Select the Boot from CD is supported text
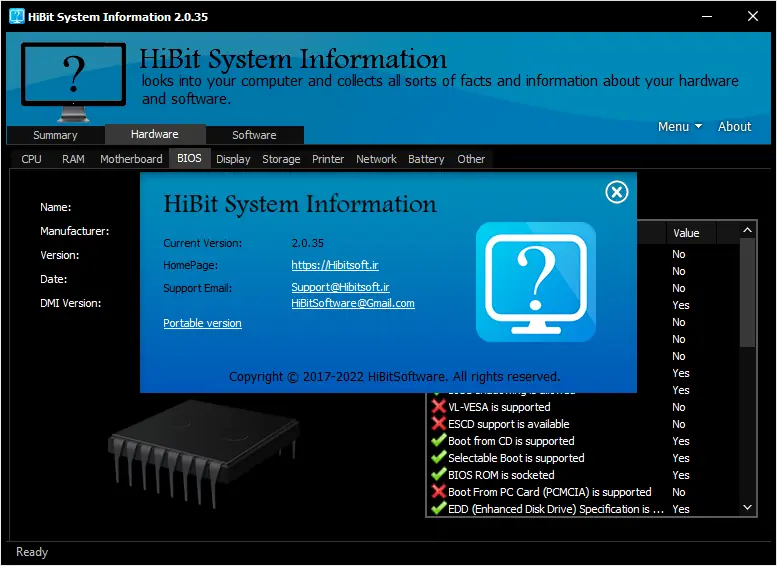777x566 pixels. (511, 441)
